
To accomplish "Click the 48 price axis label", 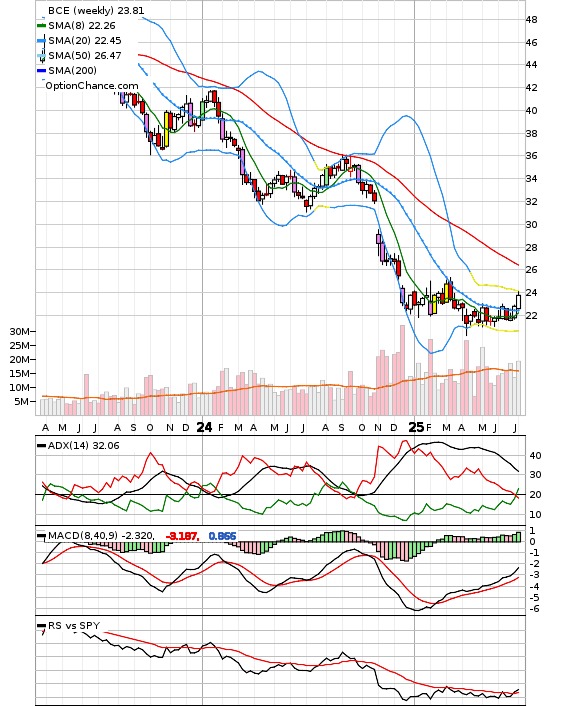I will [x=531, y=20].
